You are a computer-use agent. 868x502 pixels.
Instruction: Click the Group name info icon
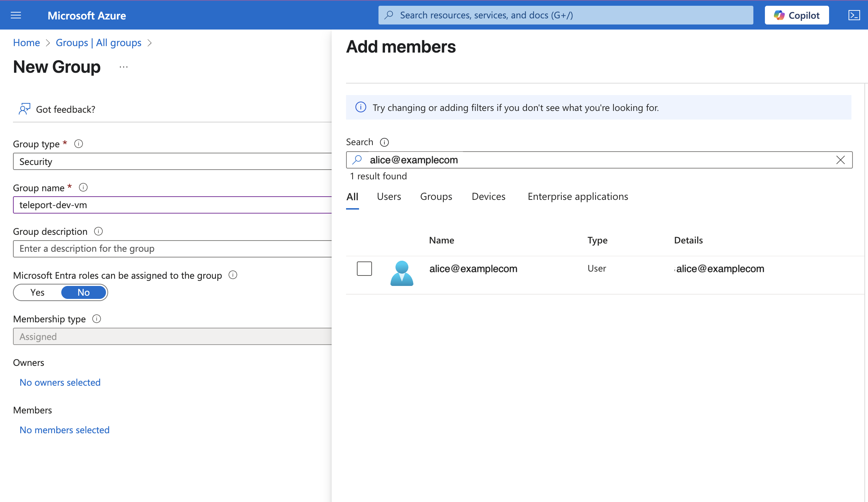click(x=83, y=187)
